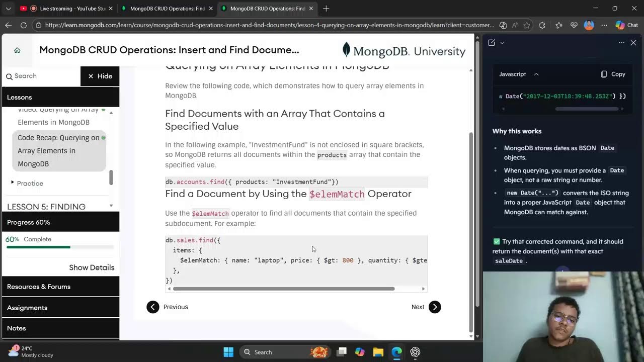Open browser extensions menu
The image size is (644, 362).
542,25
